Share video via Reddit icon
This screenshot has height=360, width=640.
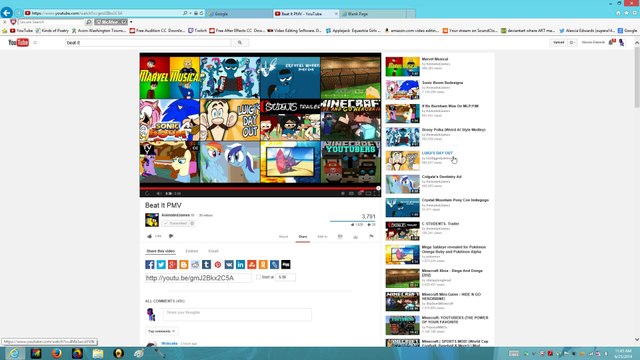pos(195,264)
